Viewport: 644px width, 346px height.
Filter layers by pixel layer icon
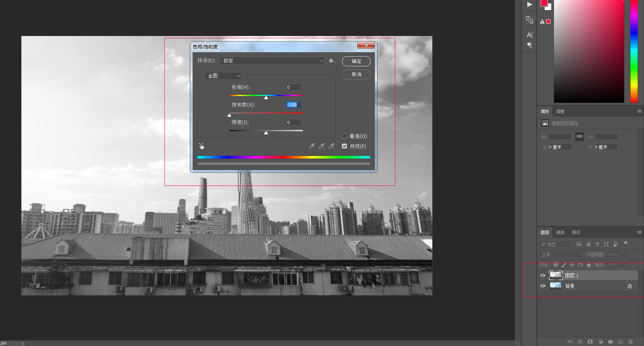(x=579, y=244)
